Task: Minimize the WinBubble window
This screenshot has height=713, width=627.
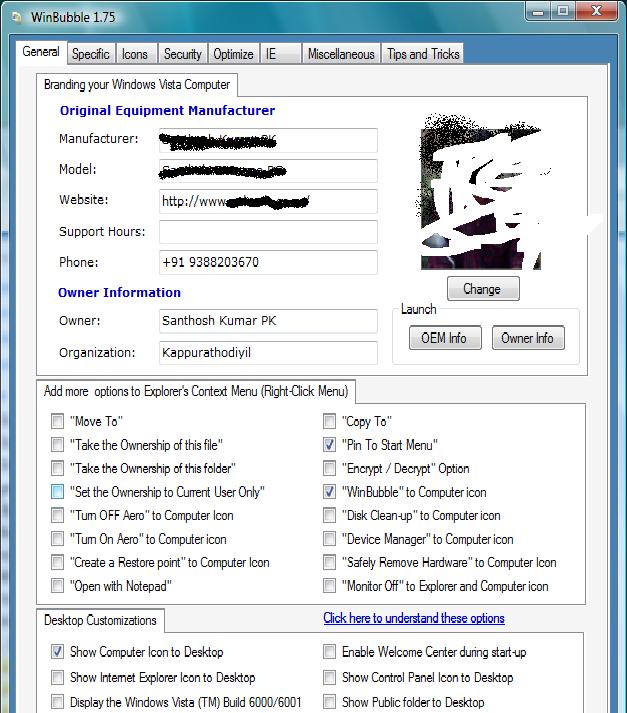Action: point(538,11)
